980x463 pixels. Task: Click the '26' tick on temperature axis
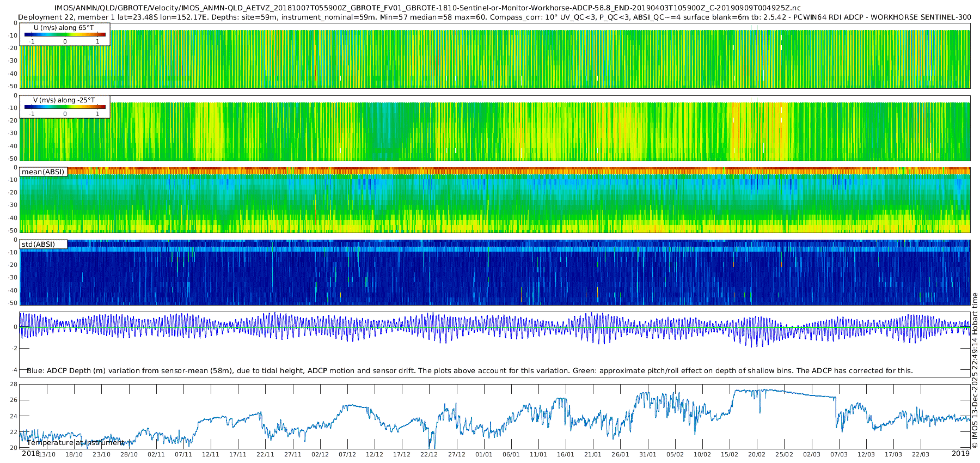point(14,400)
